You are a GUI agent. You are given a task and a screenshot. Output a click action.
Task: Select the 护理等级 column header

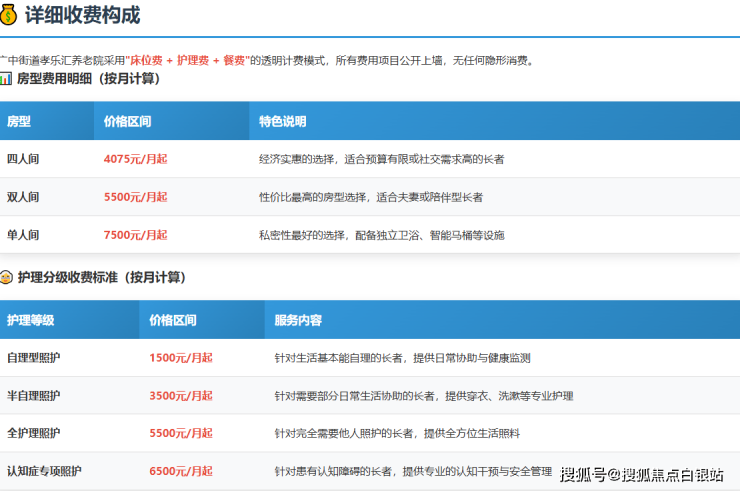tap(31, 321)
